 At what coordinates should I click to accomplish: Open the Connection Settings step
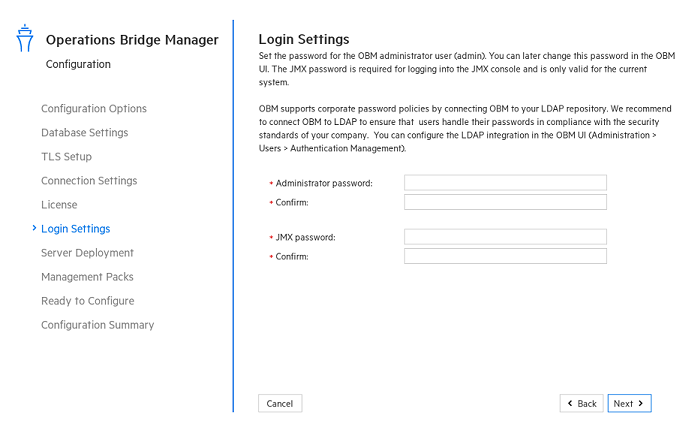(x=89, y=181)
